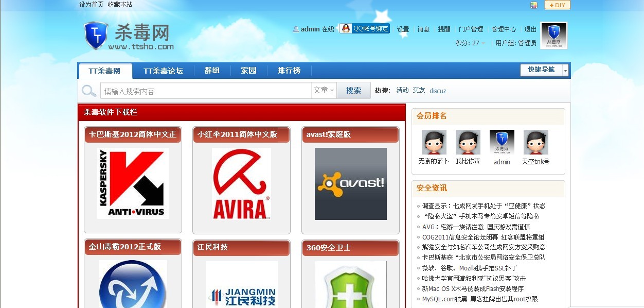644x308 pixels.
Task: Click hot search term discuz
Action: coord(438,91)
